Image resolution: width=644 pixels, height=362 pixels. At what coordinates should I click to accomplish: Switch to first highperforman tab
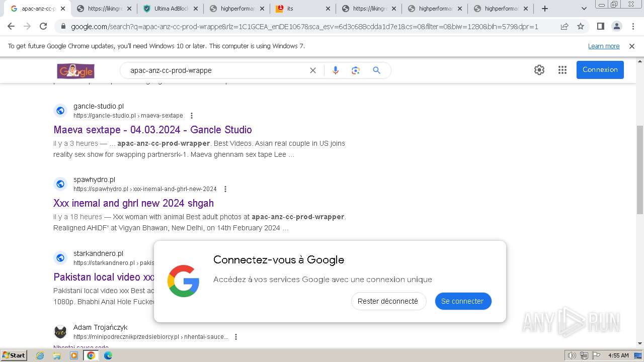[x=236, y=9]
